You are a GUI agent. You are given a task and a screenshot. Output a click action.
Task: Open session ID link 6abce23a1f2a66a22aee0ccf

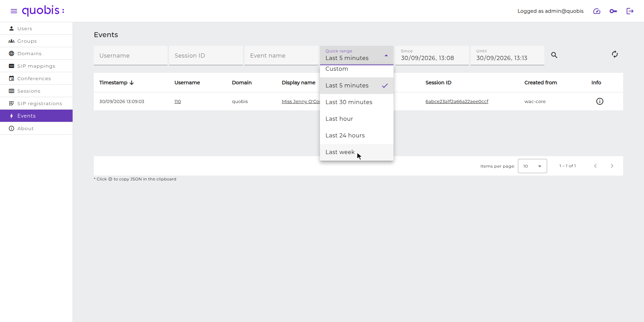point(457,101)
